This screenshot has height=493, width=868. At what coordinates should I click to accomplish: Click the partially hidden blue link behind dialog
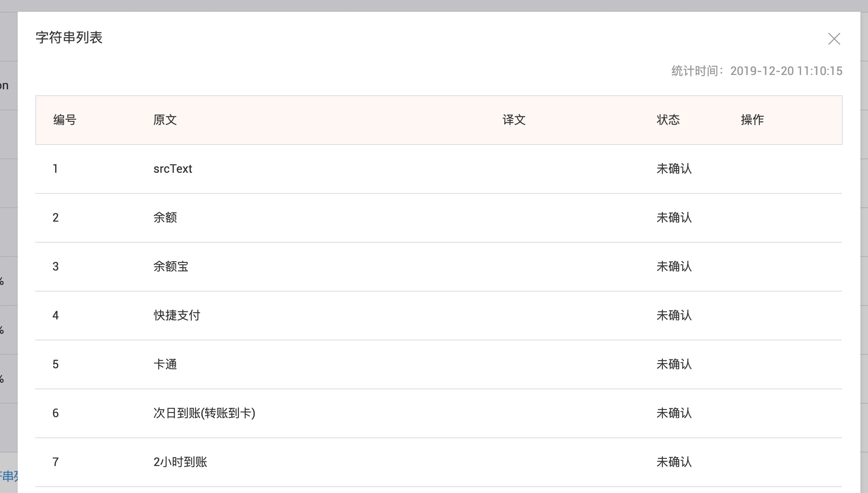[x=9, y=477]
